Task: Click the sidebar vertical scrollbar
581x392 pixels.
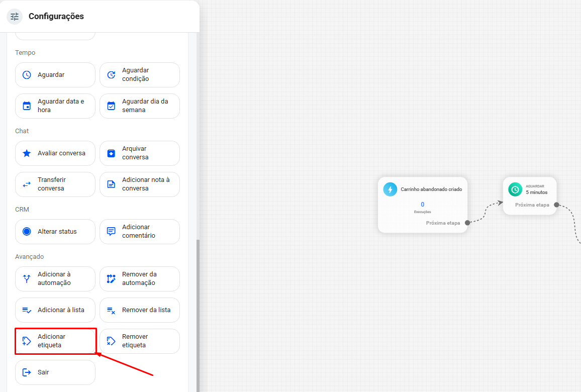Action: click(x=198, y=315)
